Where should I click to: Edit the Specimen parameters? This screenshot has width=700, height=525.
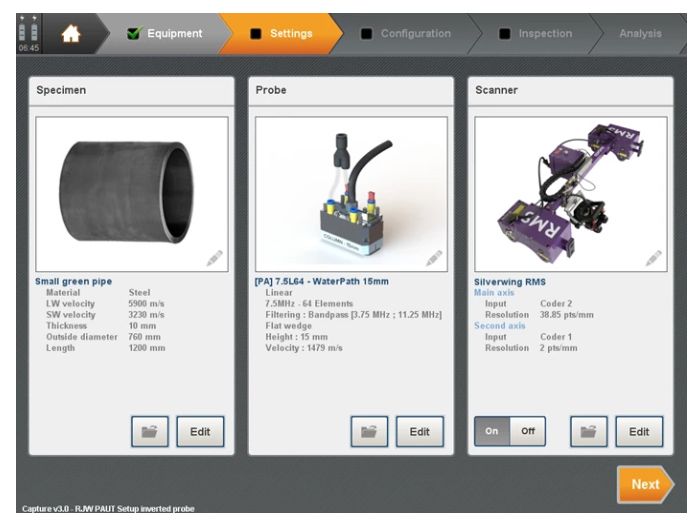point(200,432)
